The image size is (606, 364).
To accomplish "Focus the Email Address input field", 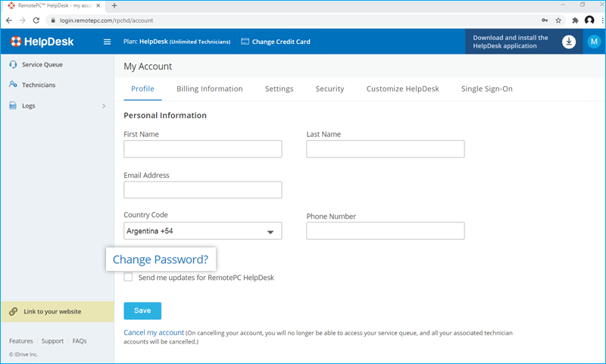I will point(202,190).
